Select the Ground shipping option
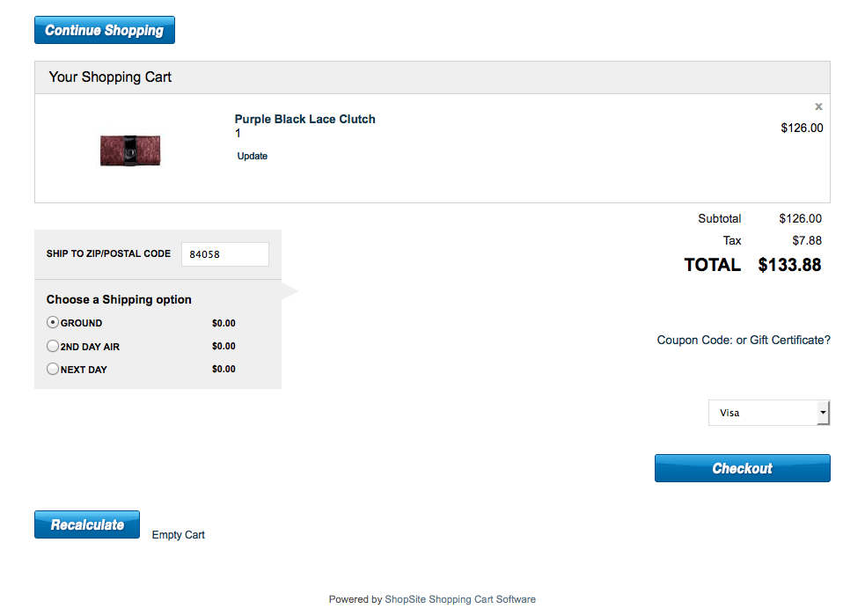The width and height of the screenshot is (865, 616). 53,323
